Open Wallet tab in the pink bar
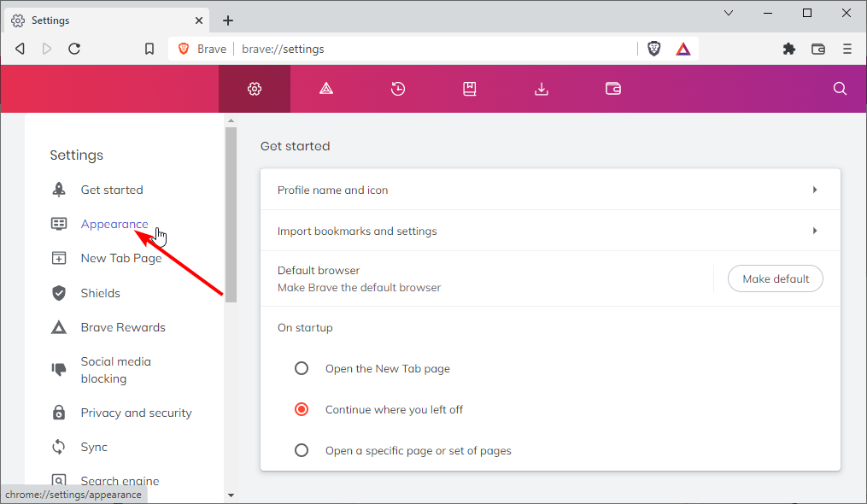 point(613,89)
